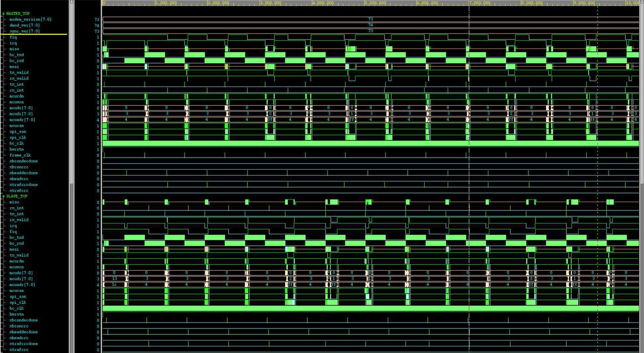This screenshot has height=353, width=644.
Task: Select rx_int signal under SLAVE_TOP
Action: 17,208
